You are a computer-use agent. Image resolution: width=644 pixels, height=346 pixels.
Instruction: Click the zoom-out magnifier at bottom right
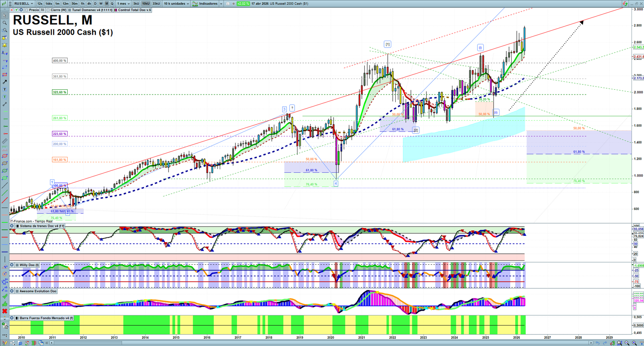click(627, 343)
